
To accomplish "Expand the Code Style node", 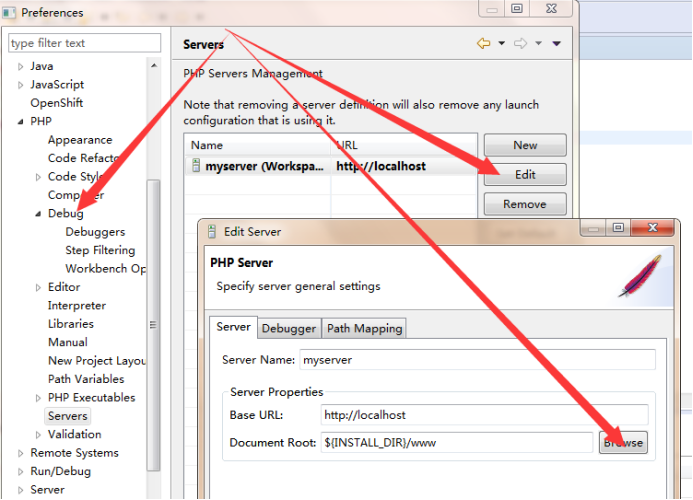I will pyautogui.click(x=38, y=177).
